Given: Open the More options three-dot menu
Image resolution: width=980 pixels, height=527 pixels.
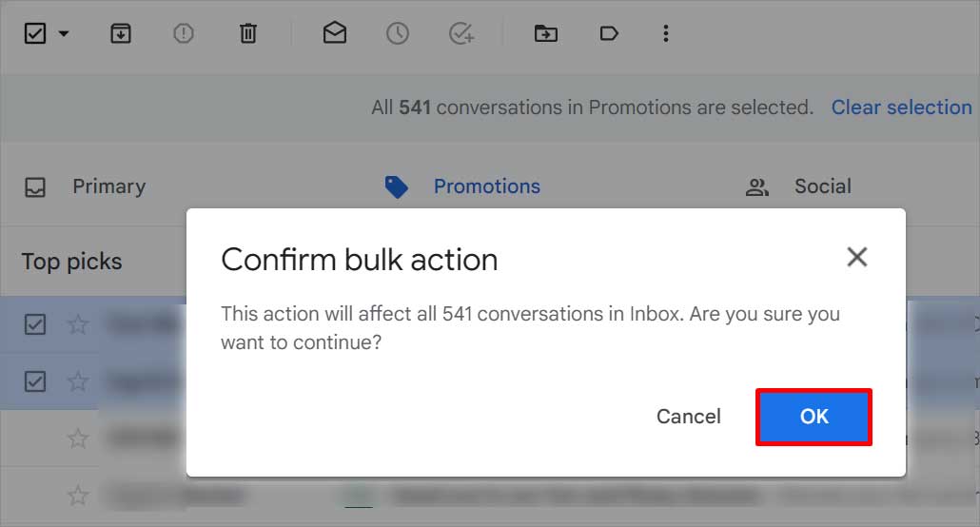Looking at the screenshot, I should (666, 33).
